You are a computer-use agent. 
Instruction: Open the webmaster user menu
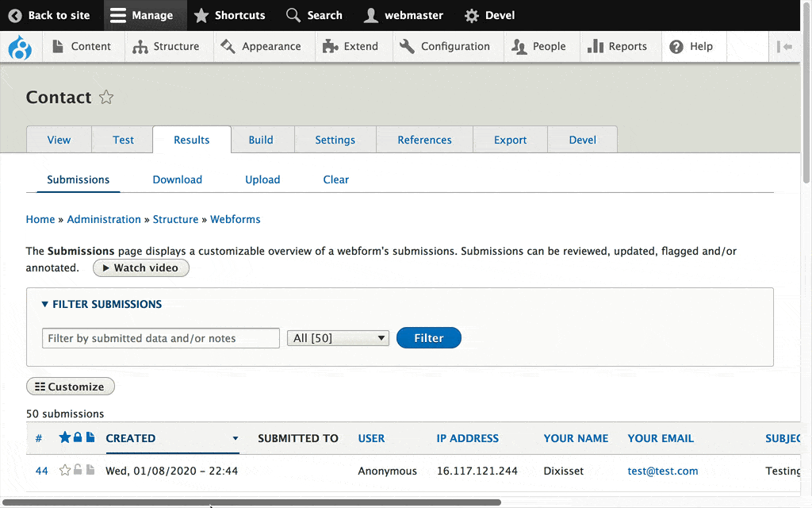point(404,16)
